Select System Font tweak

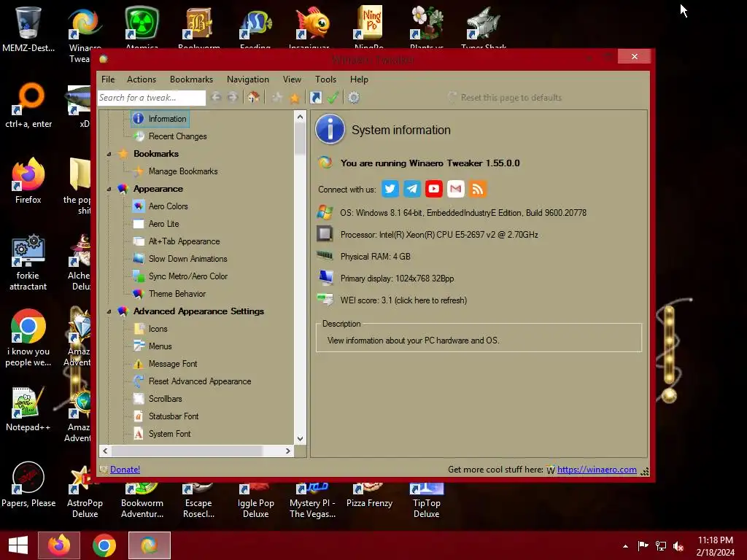(169, 434)
